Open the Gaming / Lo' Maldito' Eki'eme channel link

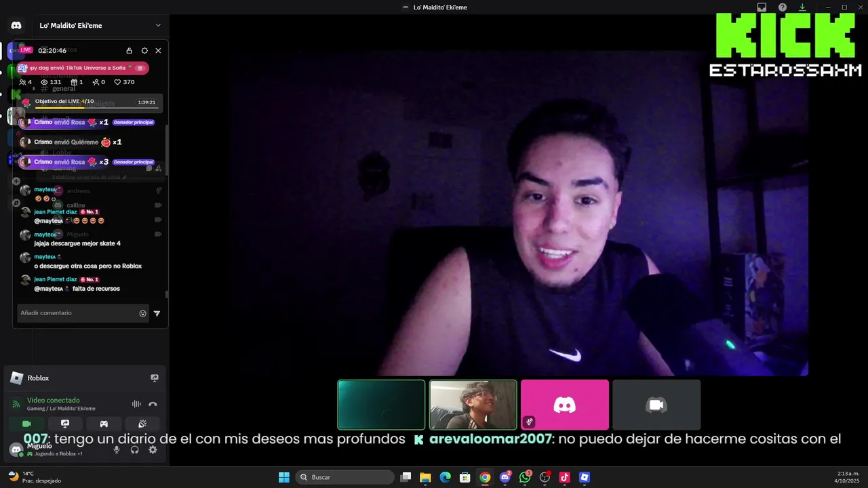click(61, 409)
